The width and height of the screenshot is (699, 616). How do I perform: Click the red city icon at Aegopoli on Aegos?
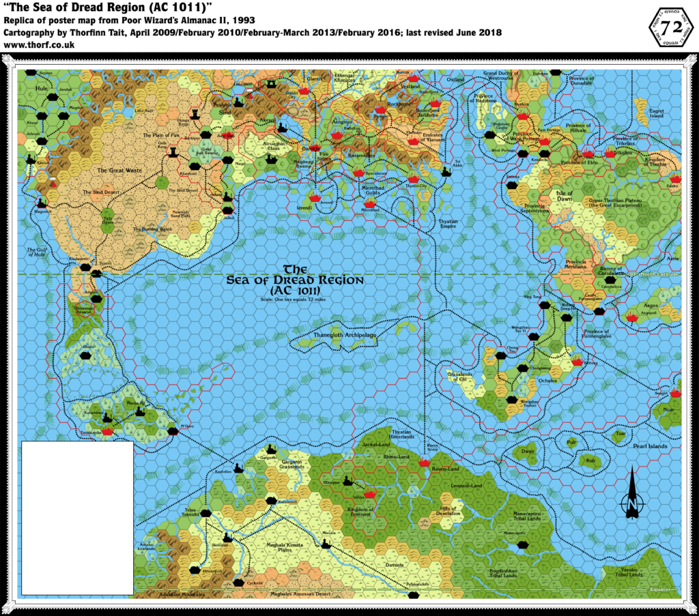631,317
